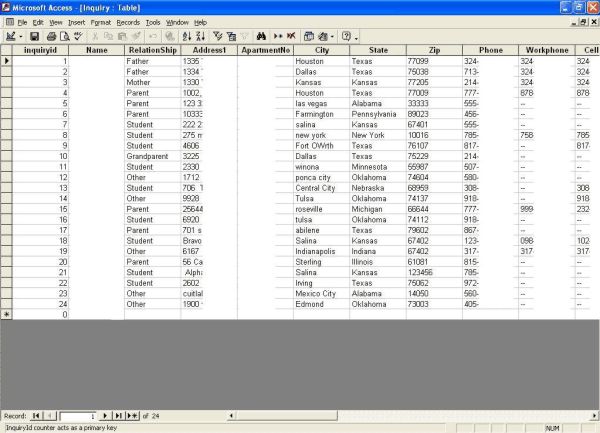Click the 'Pennsylvania' state cell
This screenshot has height=433, width=600.
pyautogui.click(x=378, y=114)
